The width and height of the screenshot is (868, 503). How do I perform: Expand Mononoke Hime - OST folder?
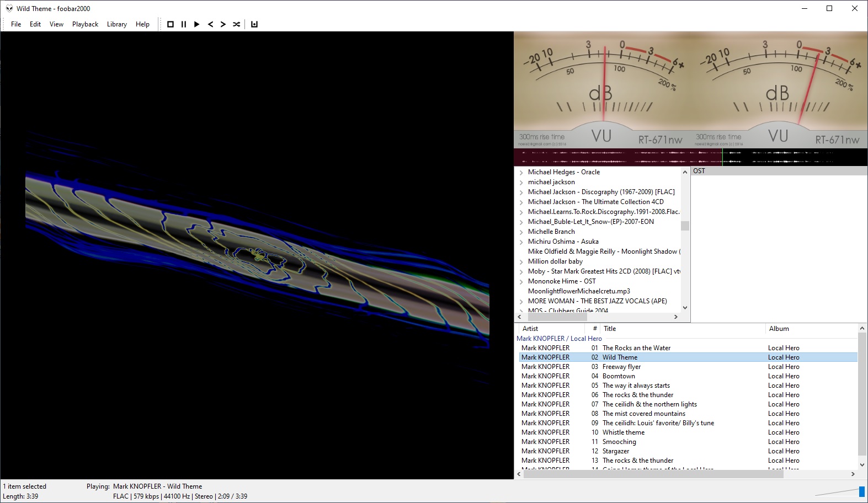tap(521, 282)
